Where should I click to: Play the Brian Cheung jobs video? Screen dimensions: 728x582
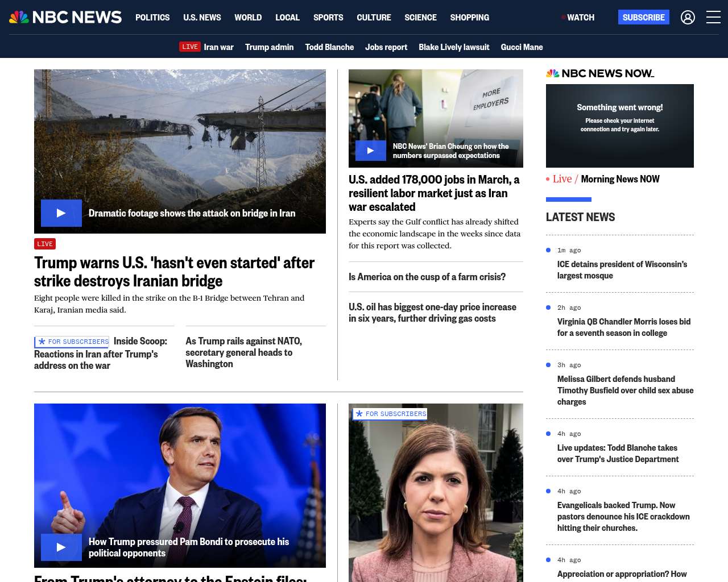[x=370, y=151]
